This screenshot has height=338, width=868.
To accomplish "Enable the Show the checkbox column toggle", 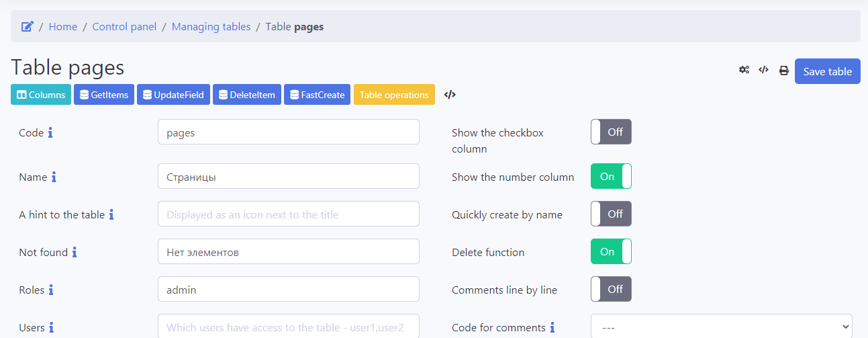I will (x=611, y=132).
